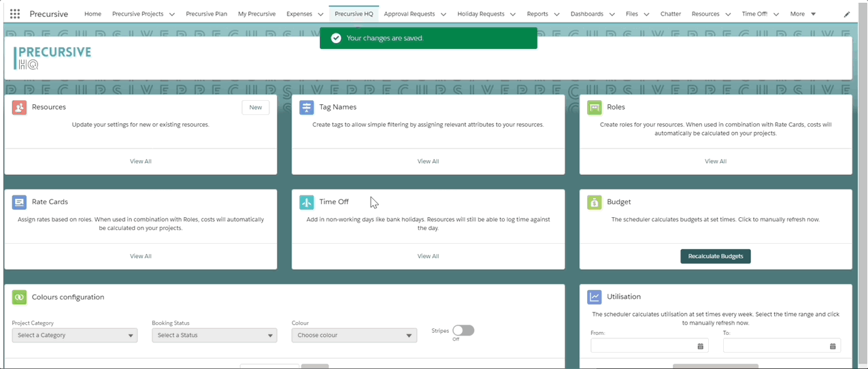
Task: Click the 'Your changes are saved.' message
Action: (385, 38)
